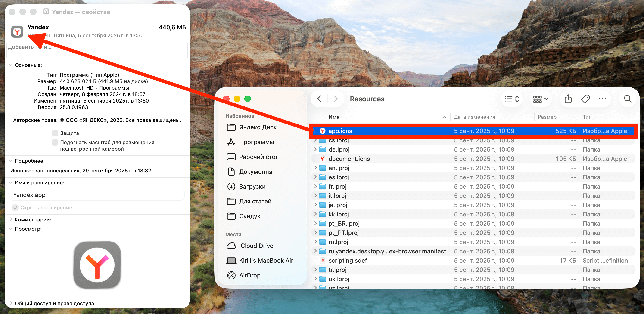Go back in the Finder Resources window
644x314 pixels.
(x=319, y=99)
